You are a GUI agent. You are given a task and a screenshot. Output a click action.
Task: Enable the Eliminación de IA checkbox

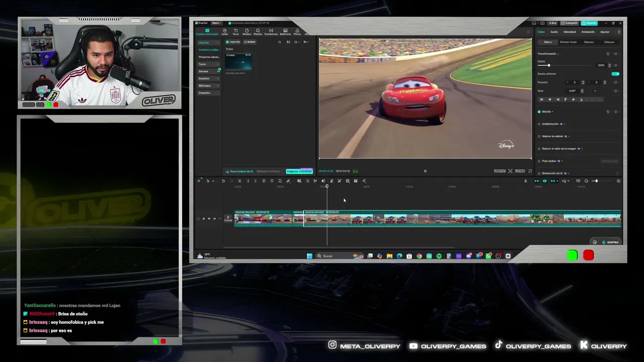[x=539, y=173]
